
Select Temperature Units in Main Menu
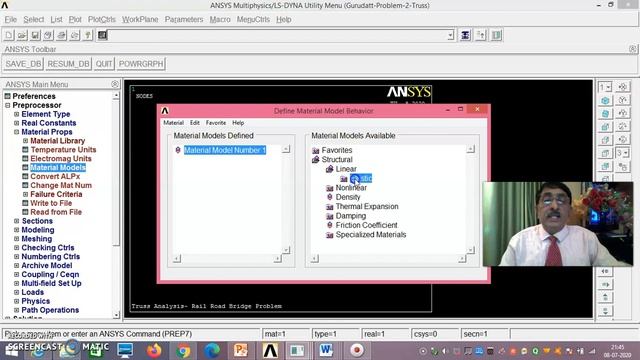tap(63, 150)
